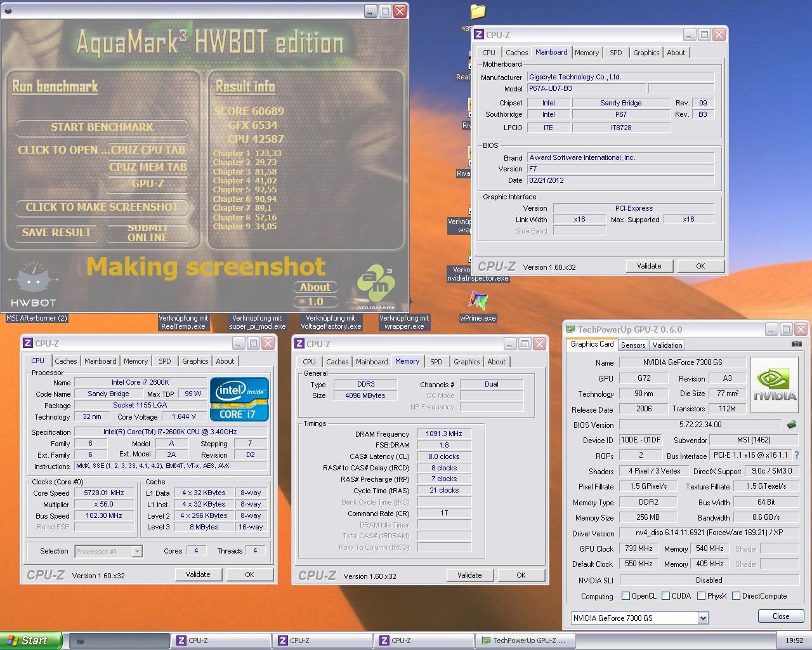This screenshot has height=650, width=812.
Task: Click CPUZ MEM TAB in AquaMark
Action: [x=148, y=168]
